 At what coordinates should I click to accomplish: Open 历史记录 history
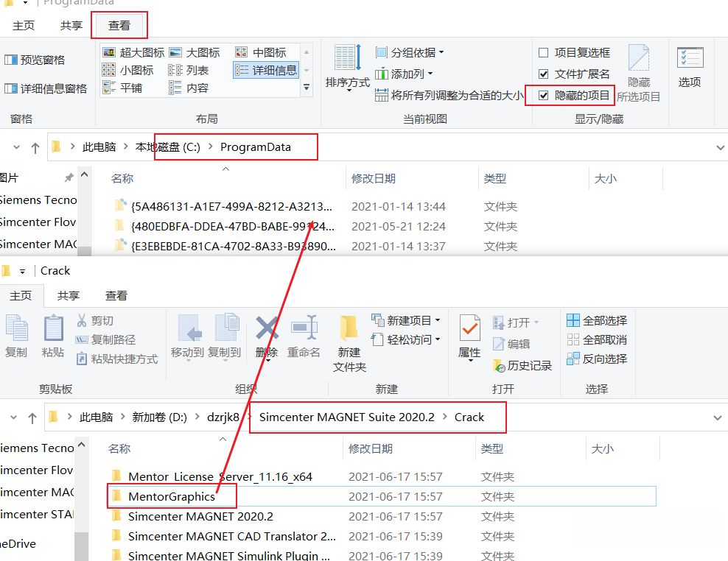522,366
